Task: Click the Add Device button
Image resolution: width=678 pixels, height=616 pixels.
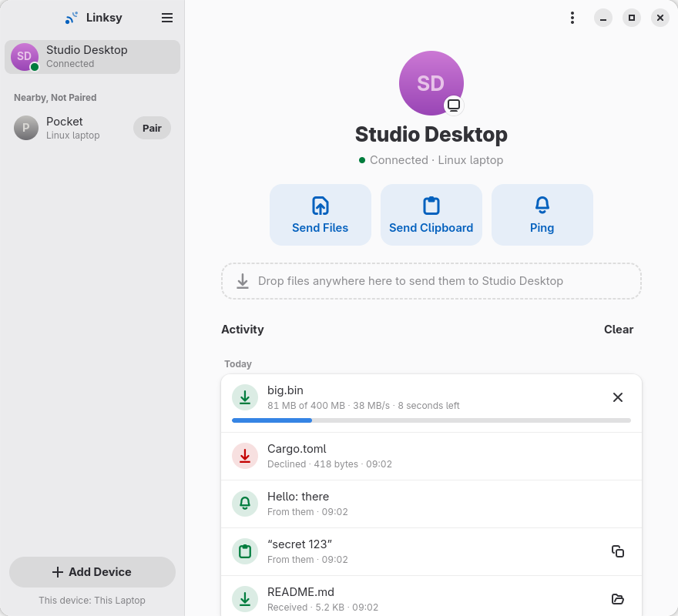Action: pos(92,571)
